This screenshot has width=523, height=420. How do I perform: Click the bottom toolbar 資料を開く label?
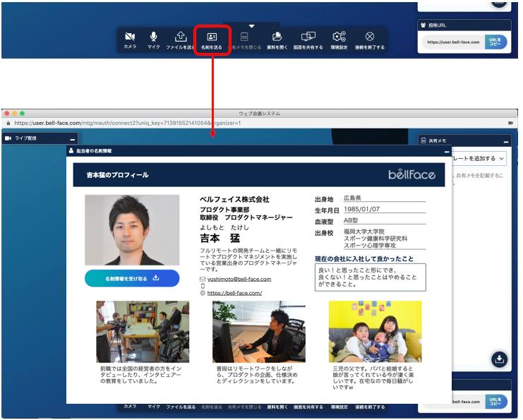[x=277, y=407]
